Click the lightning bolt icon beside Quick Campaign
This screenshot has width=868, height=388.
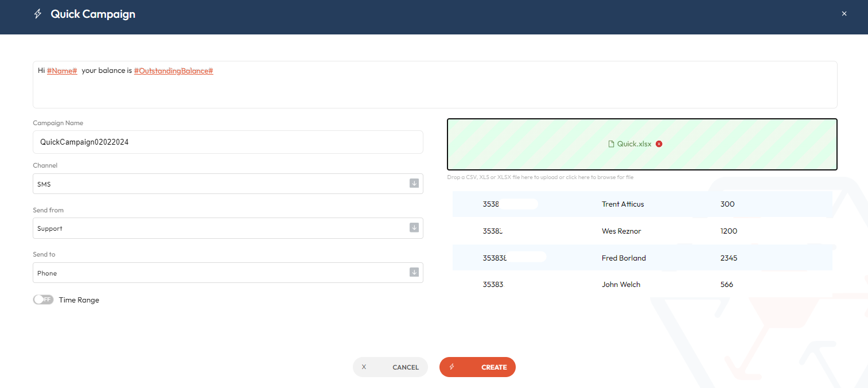point(38,14)
